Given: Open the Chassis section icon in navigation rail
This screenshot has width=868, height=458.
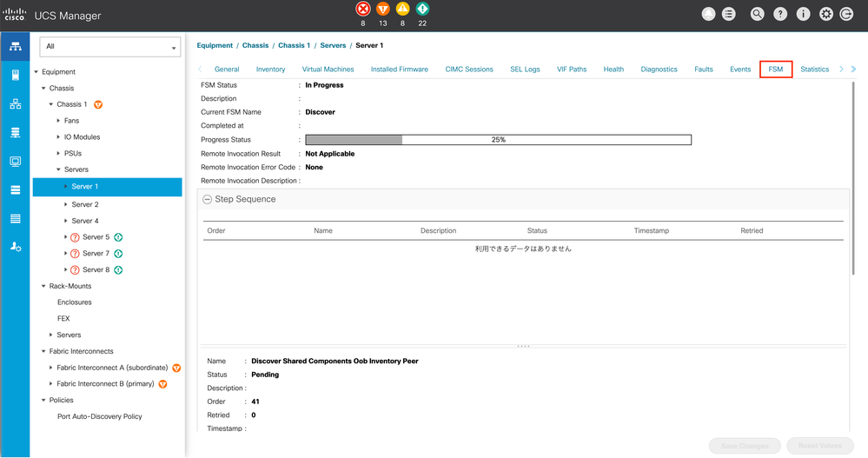Looking at the screenshot, I should 15,219.
